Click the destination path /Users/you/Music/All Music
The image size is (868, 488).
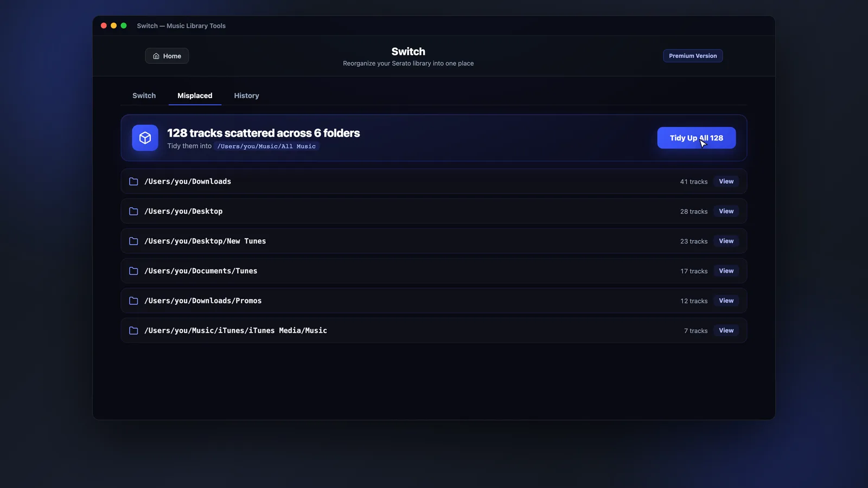266,146
